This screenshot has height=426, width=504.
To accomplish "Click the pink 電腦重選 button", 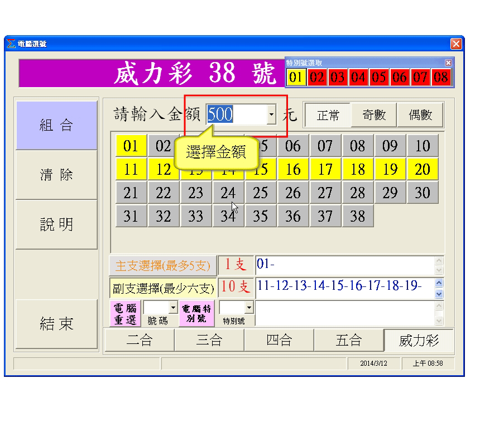I will pos(126,314).
